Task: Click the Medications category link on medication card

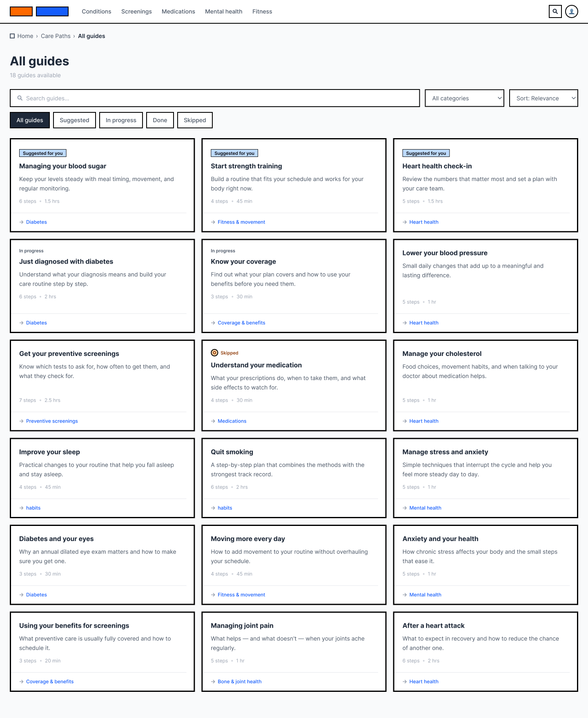Action: point(232,421)
